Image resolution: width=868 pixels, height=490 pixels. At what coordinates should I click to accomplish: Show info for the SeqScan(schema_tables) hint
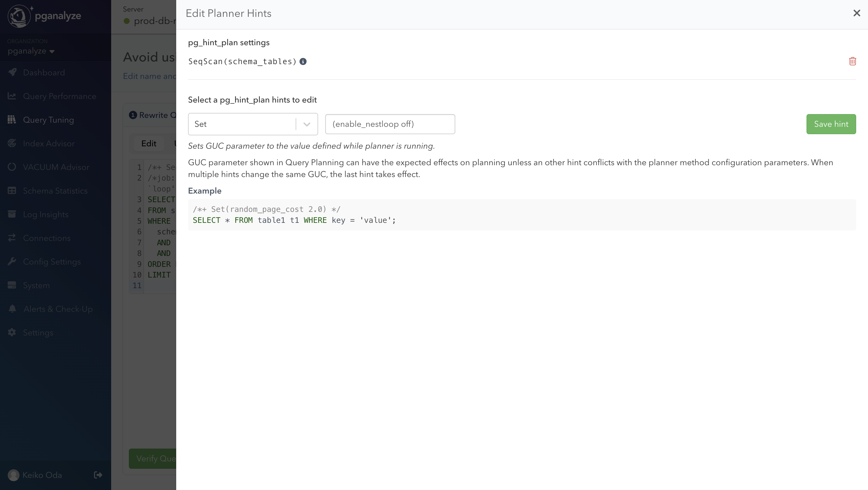303,62
